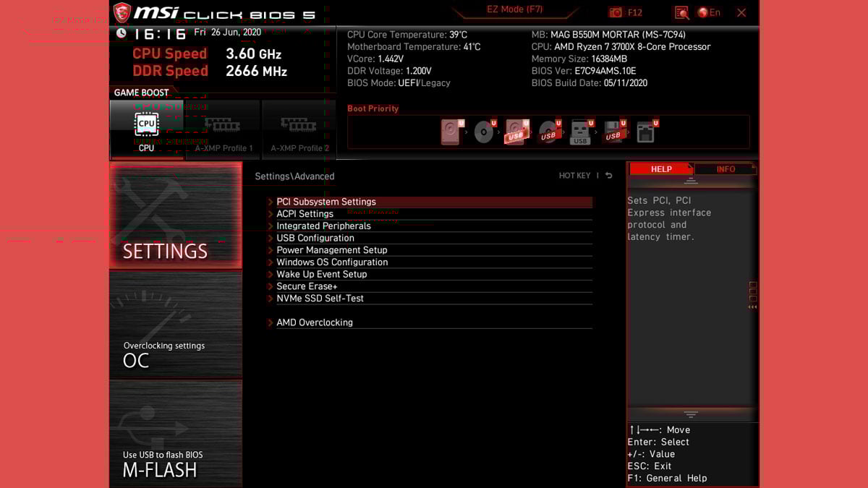This screenshot has height=488, width=868.
Task: Change language via the En globe icon
Action: [x=709, y=12]
